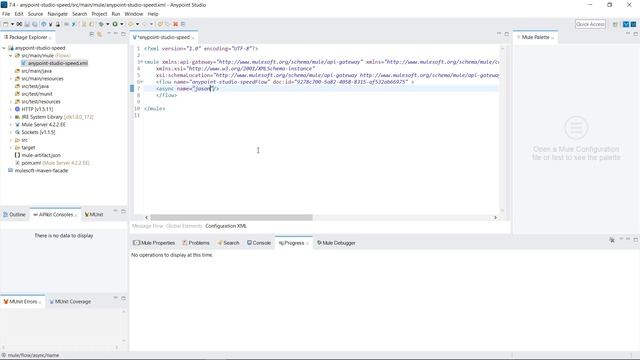Open the Help menu
Viewport: 640px width, 360px height.
tap(153, 14)
